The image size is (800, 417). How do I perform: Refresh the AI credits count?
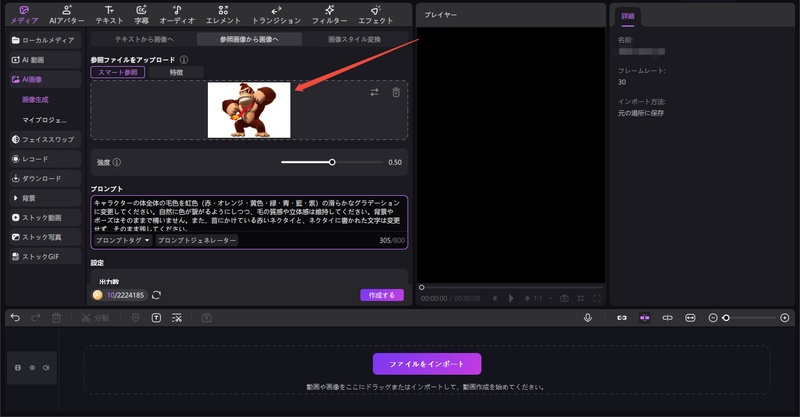click(x=157, y=295)
